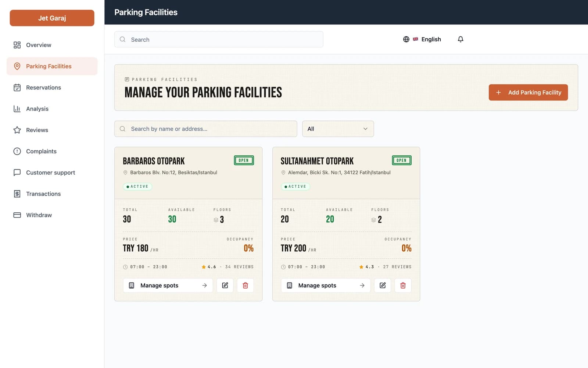Click the Barbaros Blv. No:12 address
Viewport: 588px width, 368px height.
pos(173,173)
